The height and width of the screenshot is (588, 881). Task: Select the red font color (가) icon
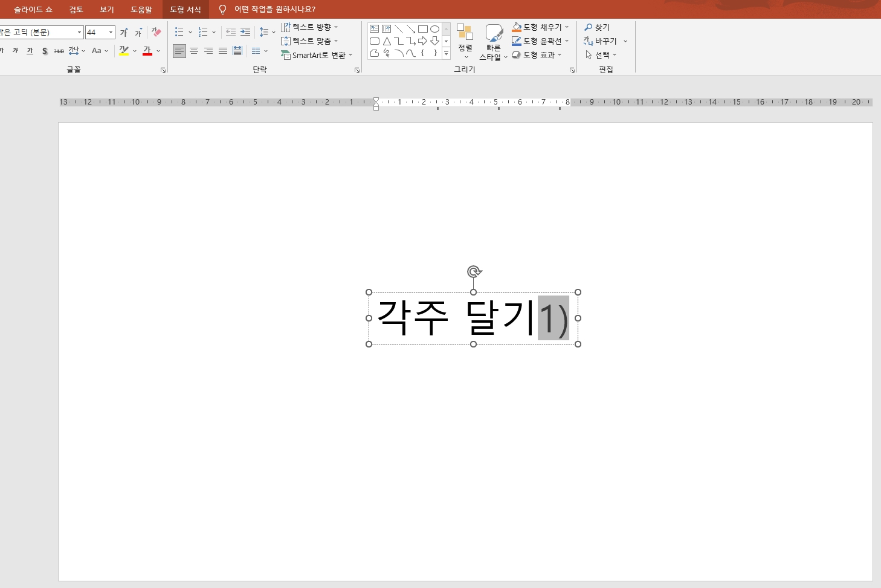tap(147, 51)
